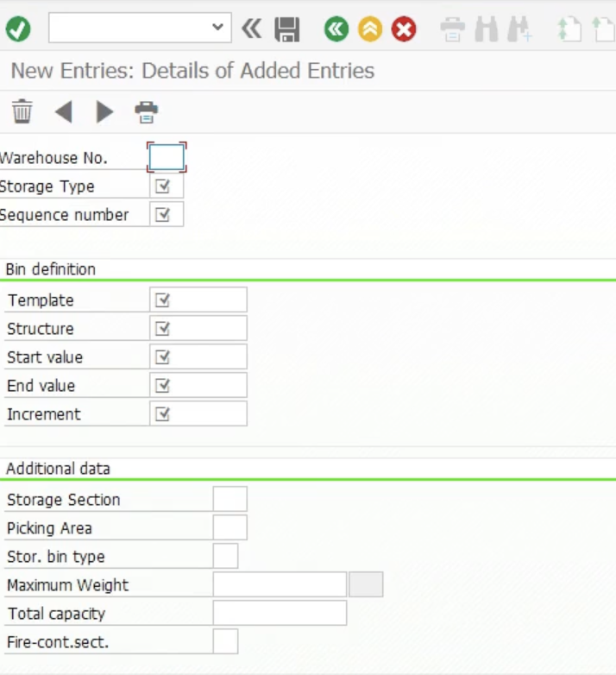Go to the next entry arrow
The height and width of the screenshot is (675, 616).
[x=104, y=111]
